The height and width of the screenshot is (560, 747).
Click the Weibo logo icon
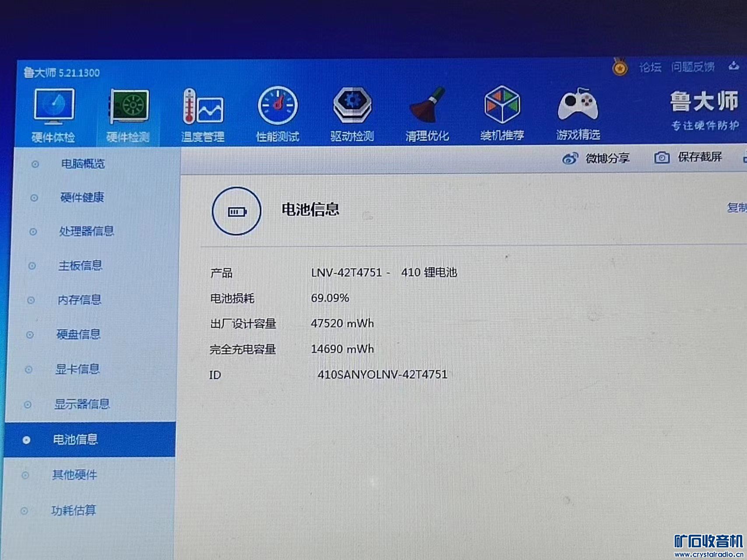(x=570, y=158)
